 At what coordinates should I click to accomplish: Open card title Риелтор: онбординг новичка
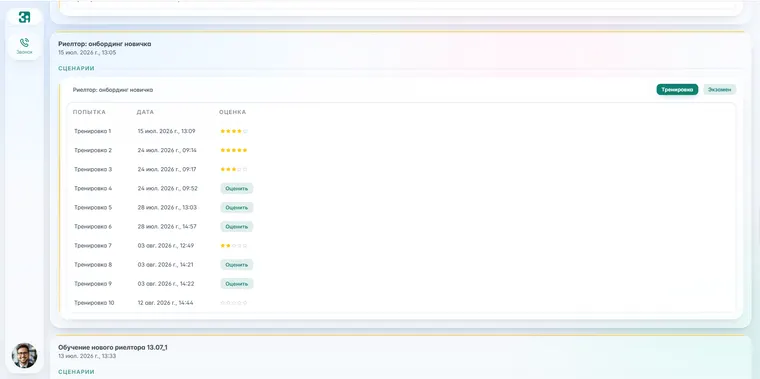click(105, 44)
